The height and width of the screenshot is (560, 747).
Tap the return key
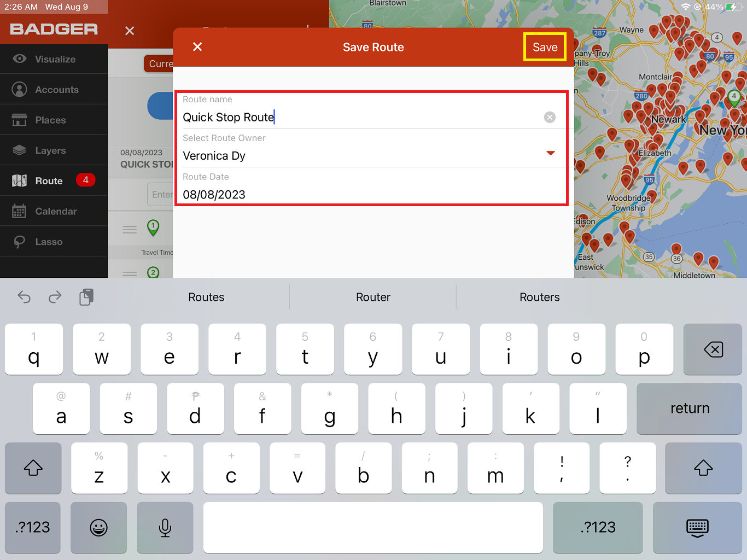coord(690,409)
